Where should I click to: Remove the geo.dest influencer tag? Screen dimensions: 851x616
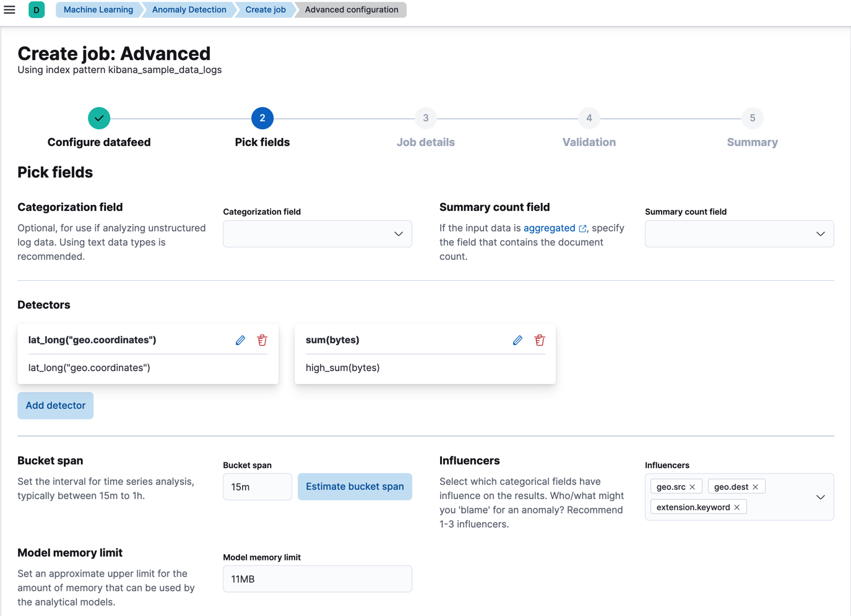click(755, 486)
